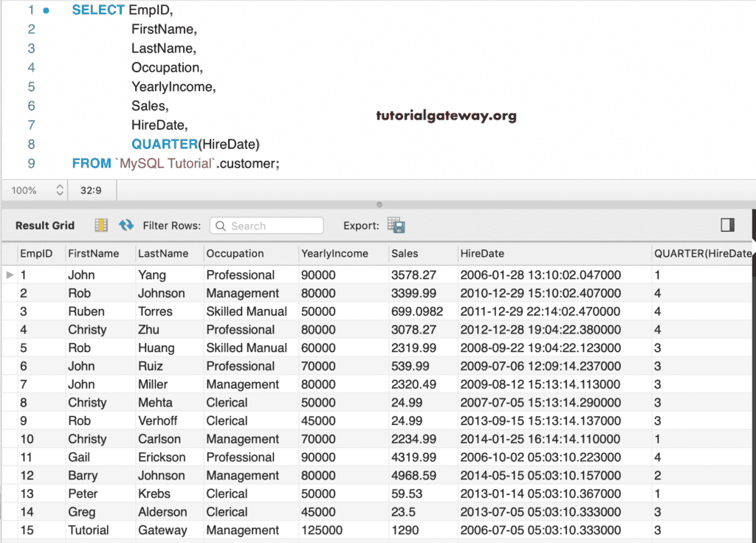This screenshot has width=756, height=543.
Task: Click the Export: label
Action: (361, 226)
